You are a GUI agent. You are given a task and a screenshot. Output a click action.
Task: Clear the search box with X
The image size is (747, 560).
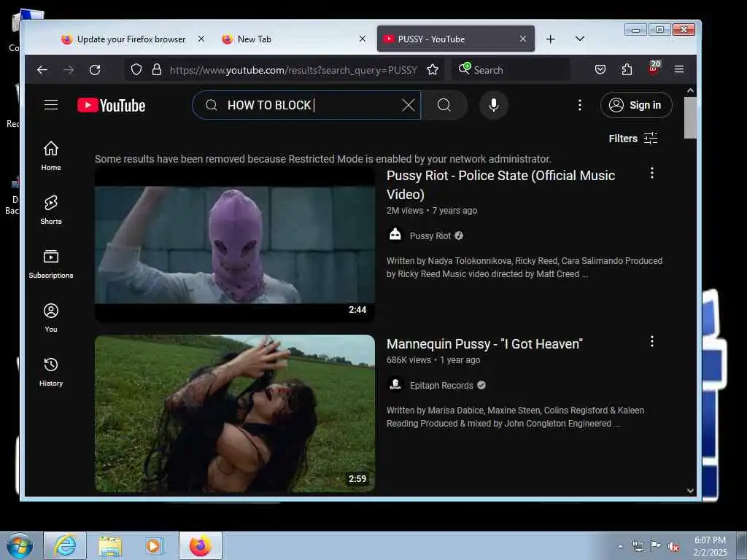coord(409,105)
